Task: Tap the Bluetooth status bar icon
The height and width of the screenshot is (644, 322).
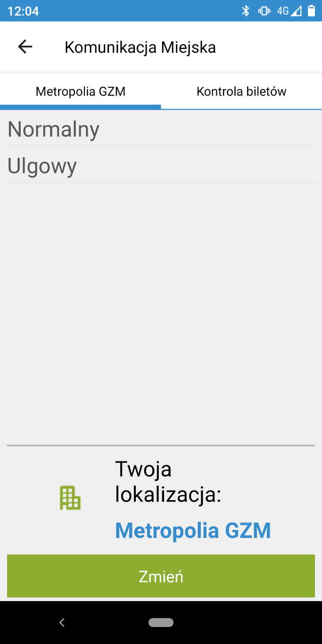Action: [x=246, y=11]
